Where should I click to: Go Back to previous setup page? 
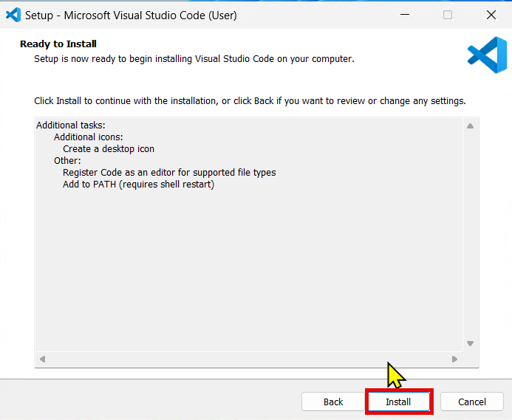click(332, 402)
